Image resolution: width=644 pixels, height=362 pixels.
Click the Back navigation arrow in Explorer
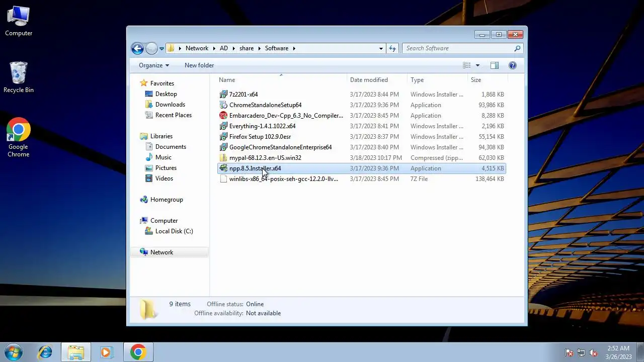coord(137,48)
